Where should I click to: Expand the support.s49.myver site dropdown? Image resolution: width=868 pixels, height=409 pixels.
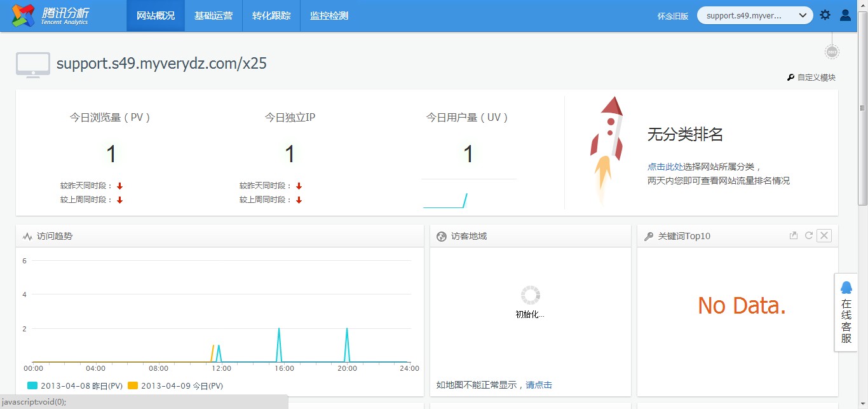pyautogui.click(x=754, y=15)
